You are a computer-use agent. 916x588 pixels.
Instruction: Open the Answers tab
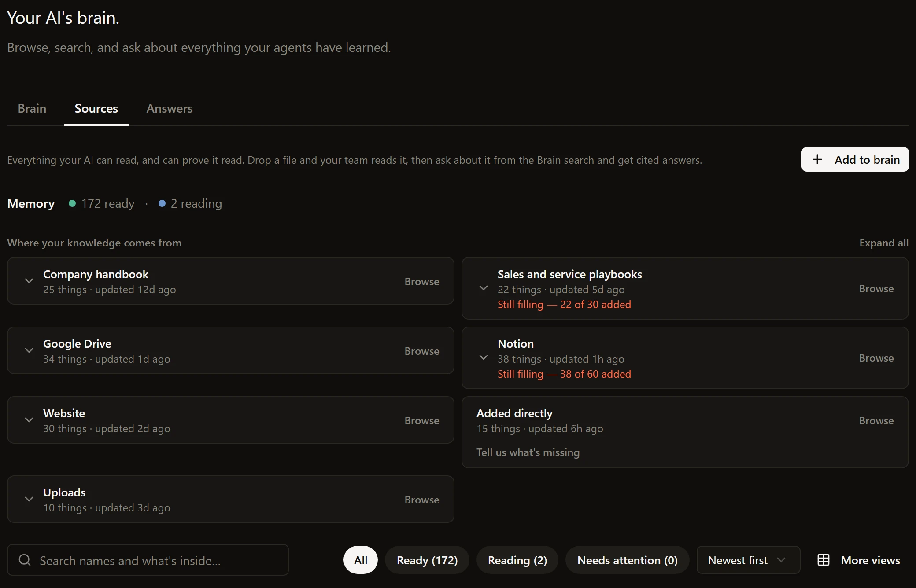(x=170, y=108)
